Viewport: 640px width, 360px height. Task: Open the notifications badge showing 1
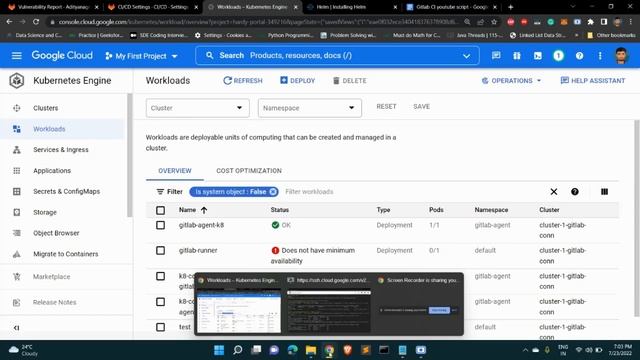[x=558, y=56]
